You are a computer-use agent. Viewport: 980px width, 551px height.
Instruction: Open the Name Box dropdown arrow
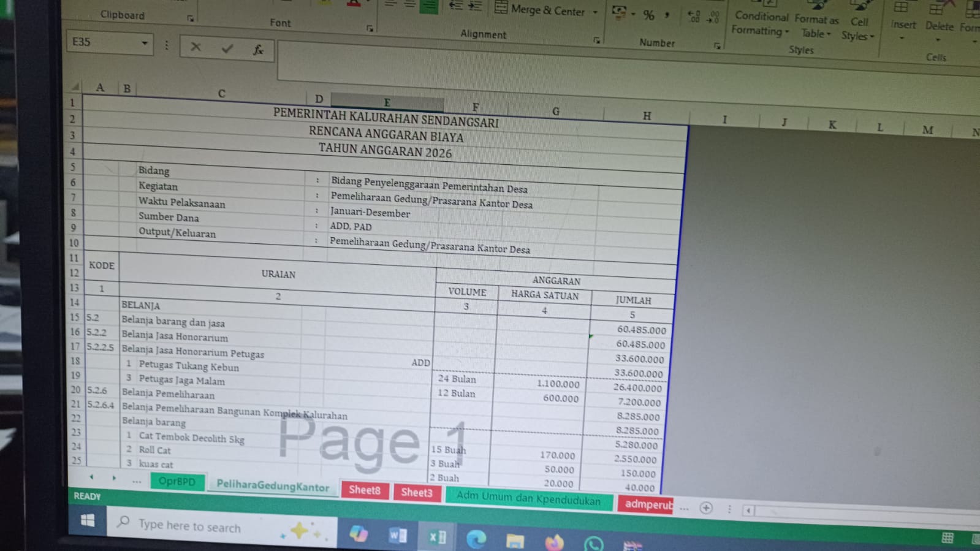coord(144,44)
